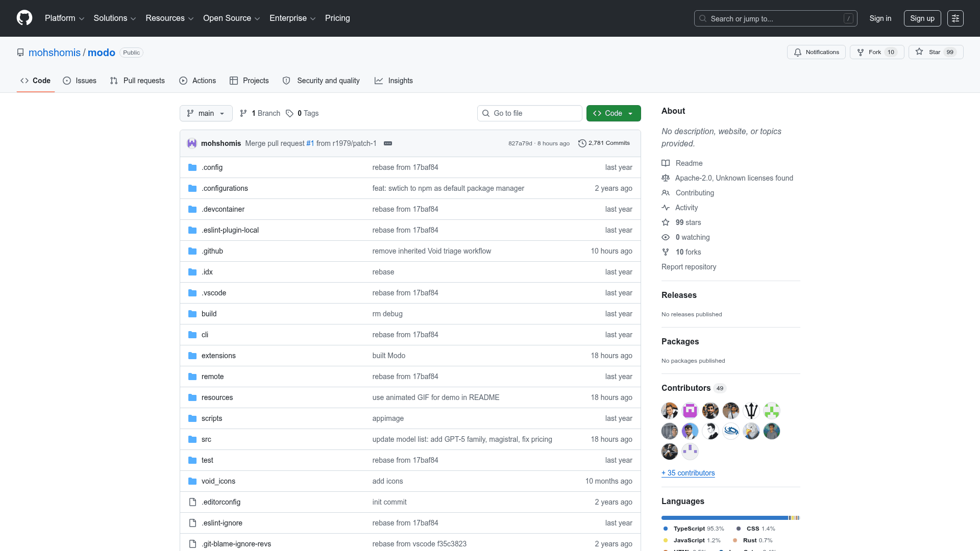The image size is (980, 551).
Task: Open the main branch dropdown
Action: (x=206, y=113)
